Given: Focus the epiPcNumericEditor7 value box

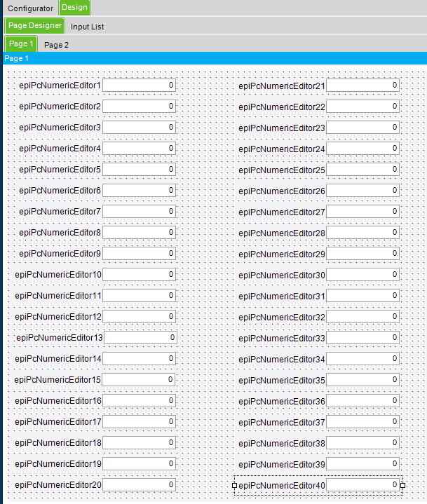Looking at the screenshot, I should [140, 212].
